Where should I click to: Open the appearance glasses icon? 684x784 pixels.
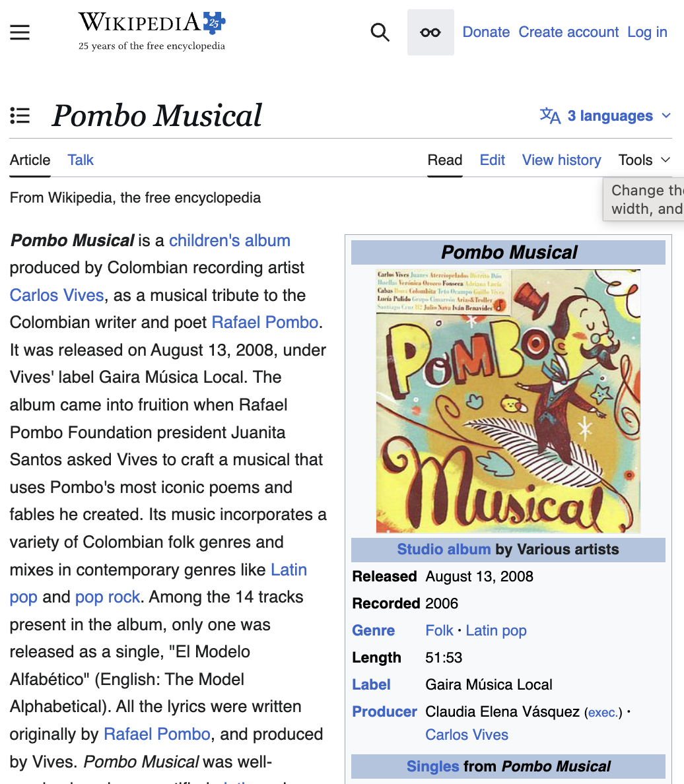pos(430,32)
